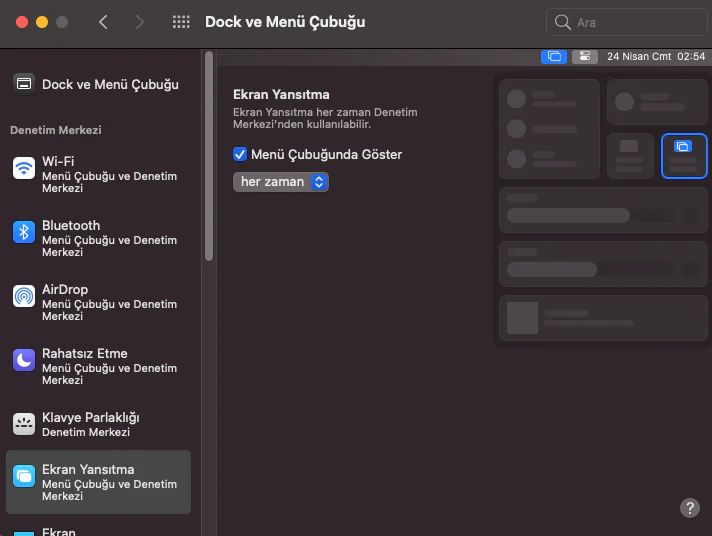Go forward with the right chevron button
The width and height of the screenshot is (712, 536).
[139, 22]
